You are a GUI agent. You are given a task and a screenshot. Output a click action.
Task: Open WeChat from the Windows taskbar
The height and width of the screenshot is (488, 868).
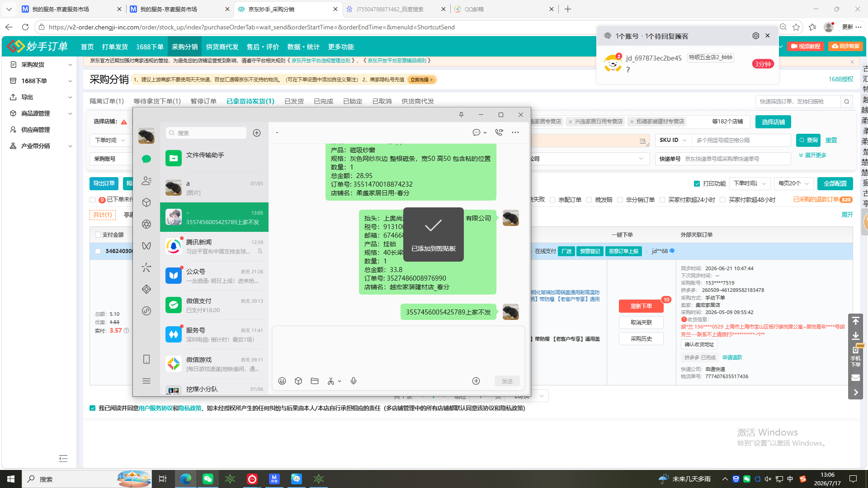point(208,479)
